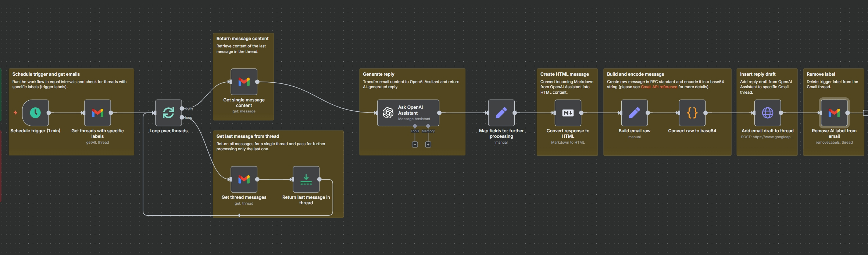Select the Remove AI label from email node
This screenshot has width=868, height=255.
coord(834,113)
